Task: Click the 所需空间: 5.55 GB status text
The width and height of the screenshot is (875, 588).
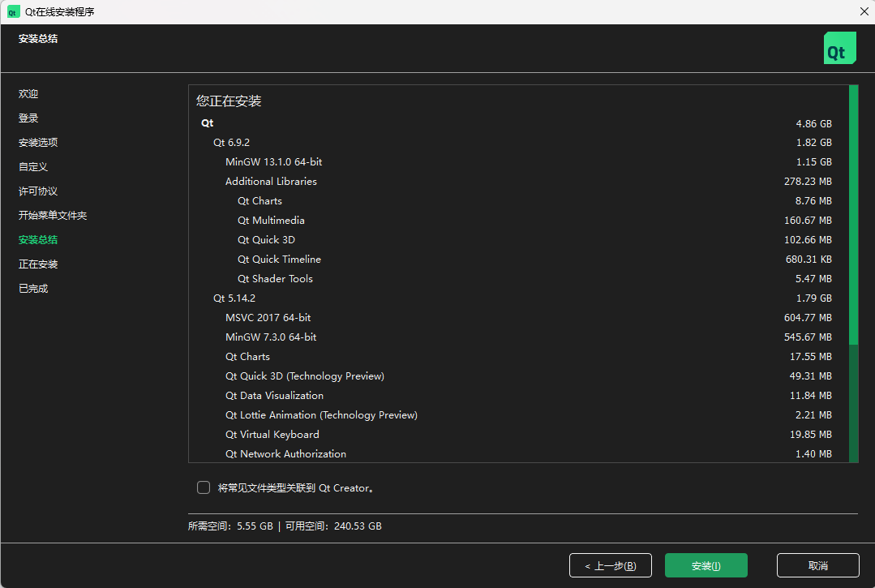Action: coord(230,526)
